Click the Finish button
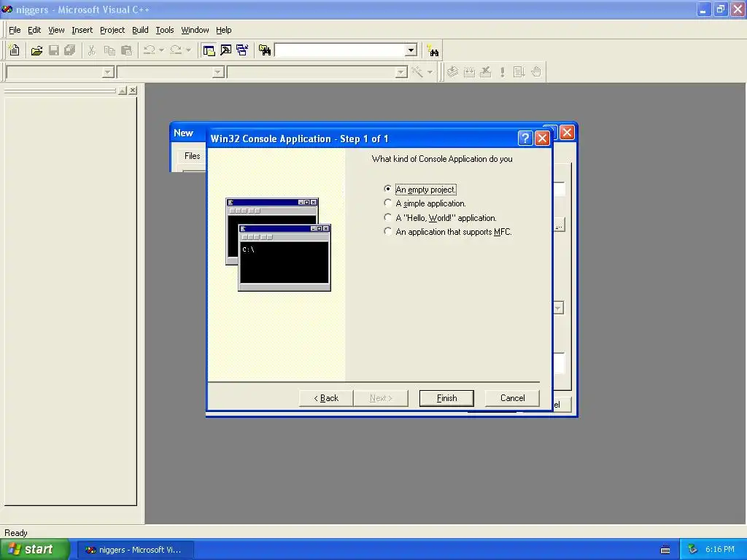Image resolution: width=747 pixels, height=560 pixels. coord(446,398)
